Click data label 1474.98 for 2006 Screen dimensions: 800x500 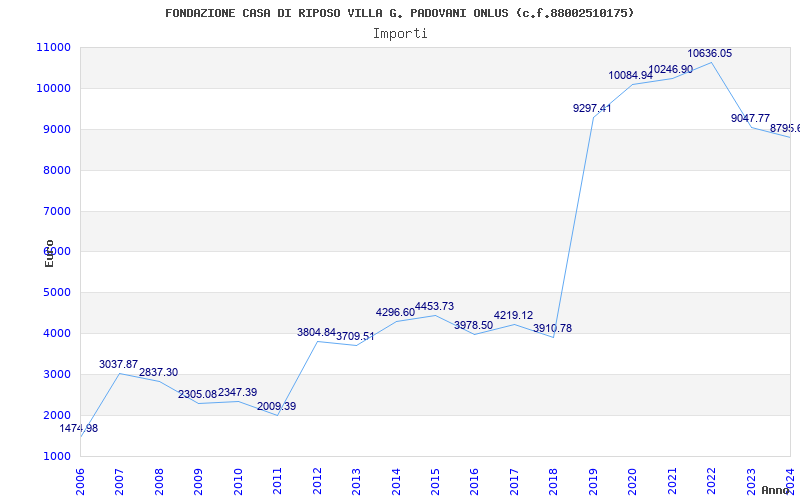click(79, 429)
